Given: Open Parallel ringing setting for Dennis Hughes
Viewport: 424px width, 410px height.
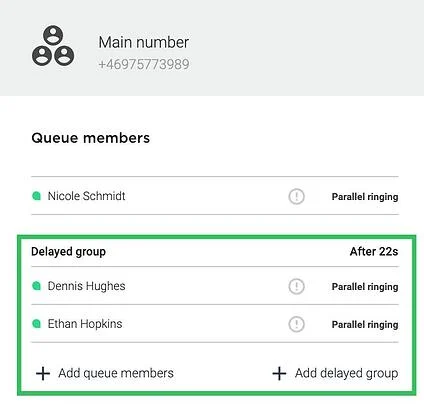Looking at the screenshot, I should tap(365, 287).
